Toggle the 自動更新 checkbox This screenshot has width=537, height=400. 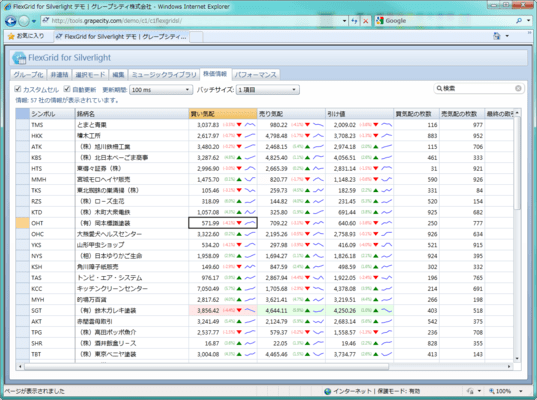pos(67,89)
